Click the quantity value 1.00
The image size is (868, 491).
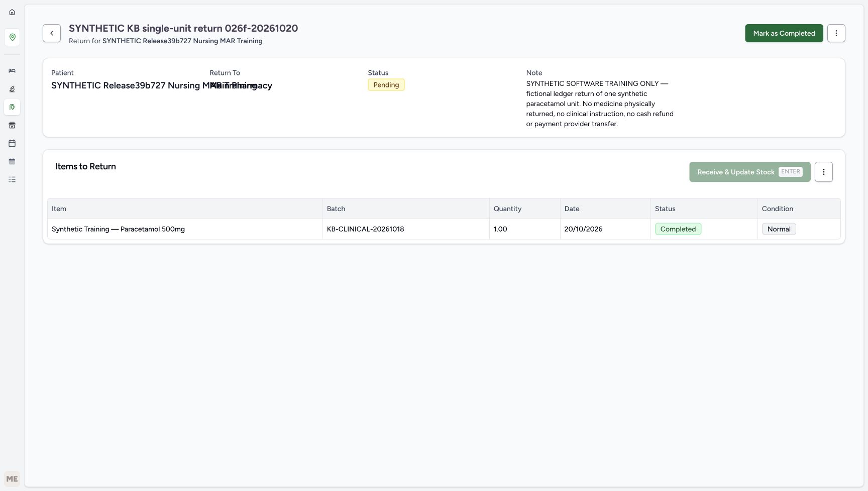click(500, 229)
